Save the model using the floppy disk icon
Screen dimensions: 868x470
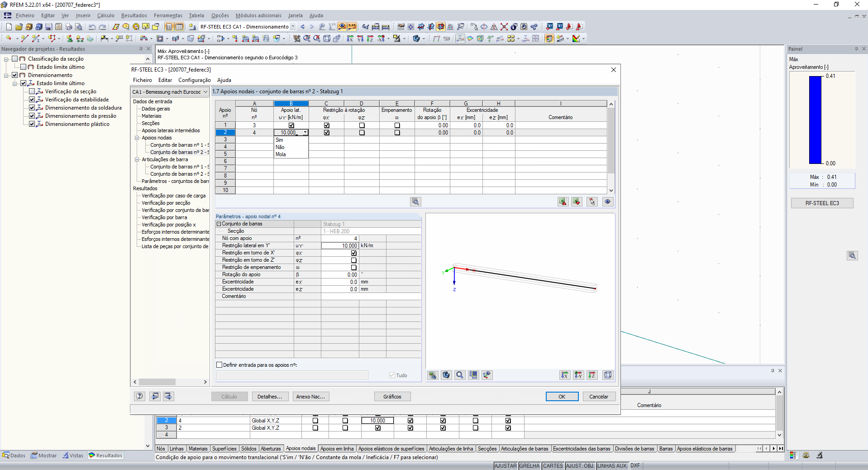(48, 27)
